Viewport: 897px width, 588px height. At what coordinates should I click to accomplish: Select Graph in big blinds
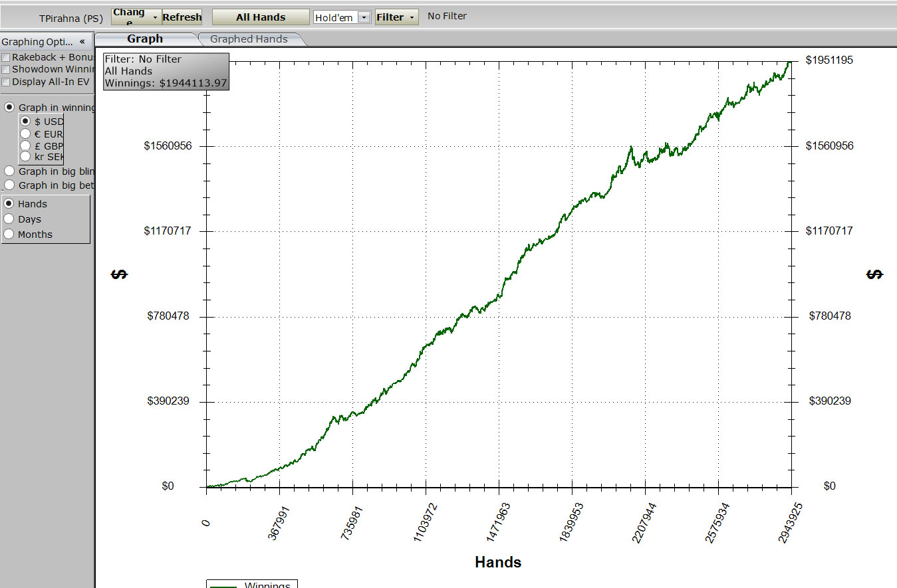(x=9, y=171)
